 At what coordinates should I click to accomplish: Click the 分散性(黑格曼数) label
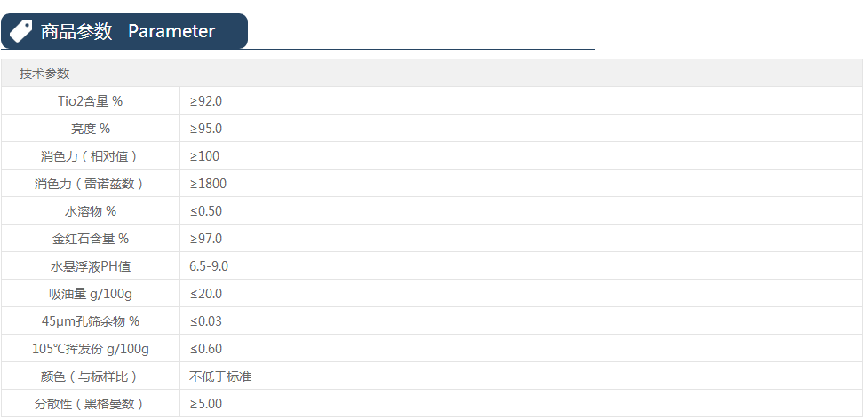91,404
